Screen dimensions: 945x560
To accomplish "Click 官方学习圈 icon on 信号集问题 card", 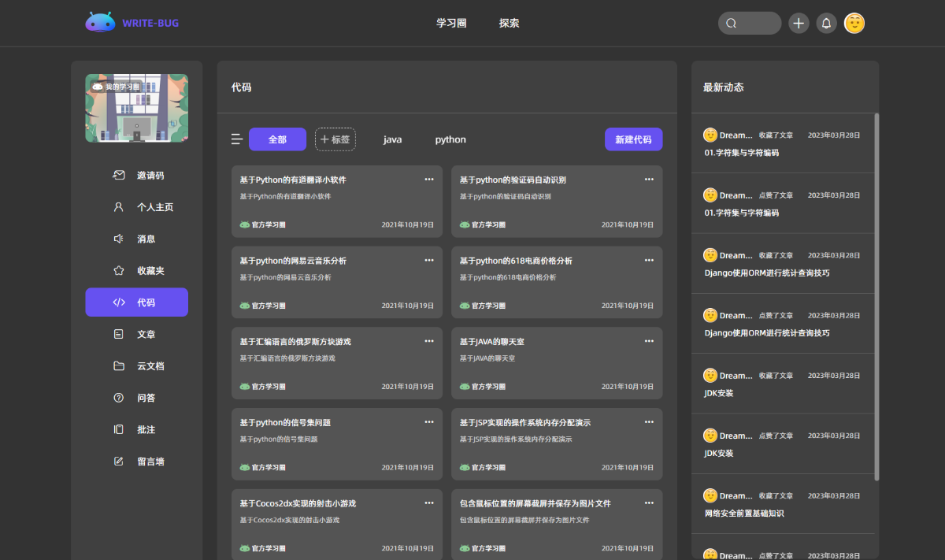I will 244,467.
